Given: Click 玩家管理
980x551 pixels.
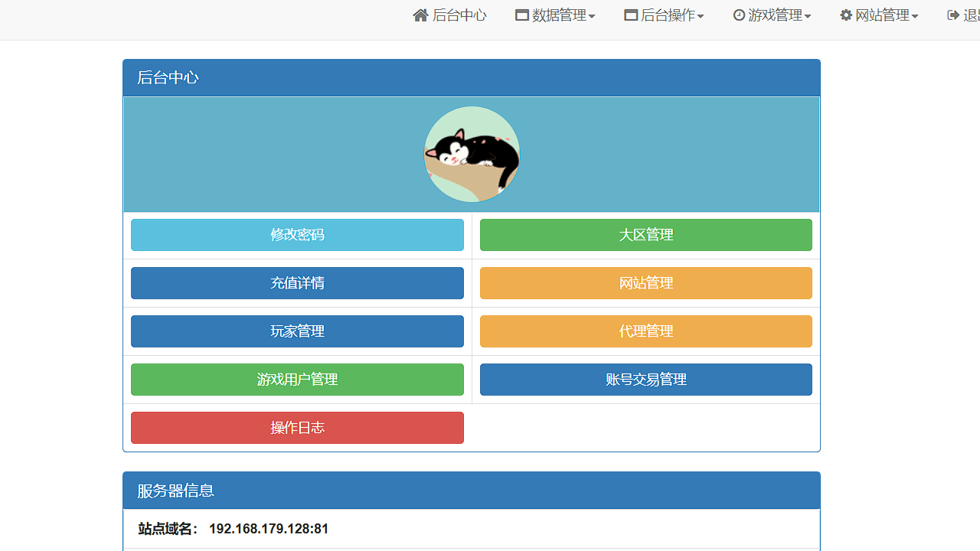Looking at the screenshot, I should (297, 331).
